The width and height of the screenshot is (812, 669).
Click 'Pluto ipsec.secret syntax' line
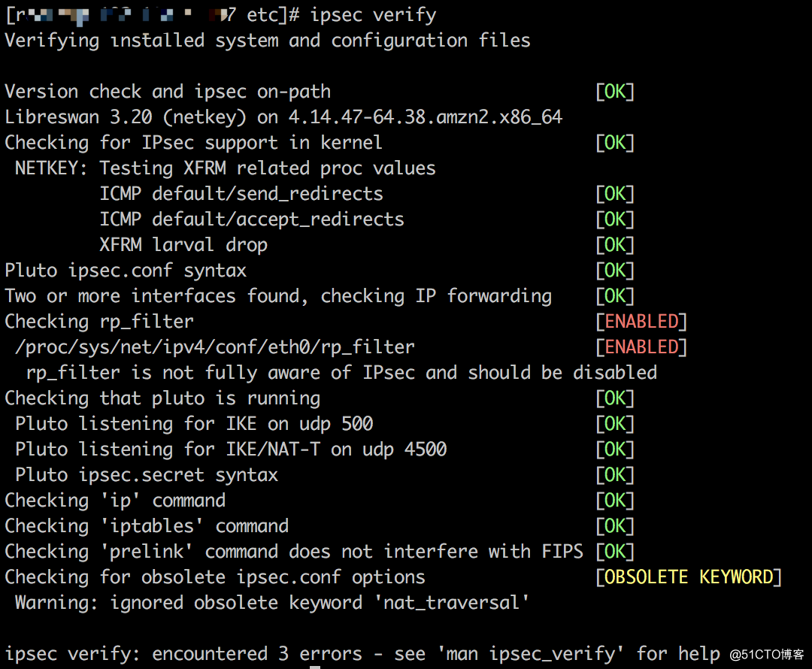pyautogui.click(x=147, y=475)
